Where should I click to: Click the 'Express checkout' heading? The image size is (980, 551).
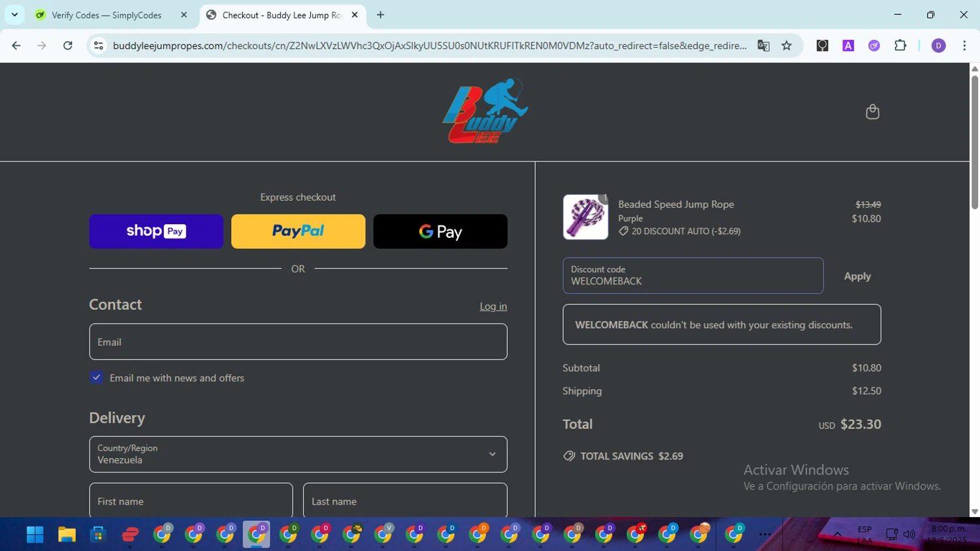click(298, 197)
